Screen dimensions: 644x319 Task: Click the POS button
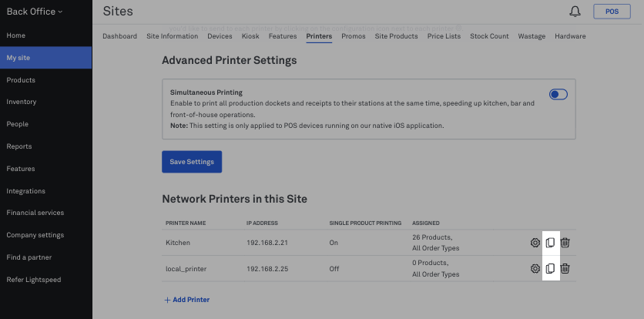point(612,12)
